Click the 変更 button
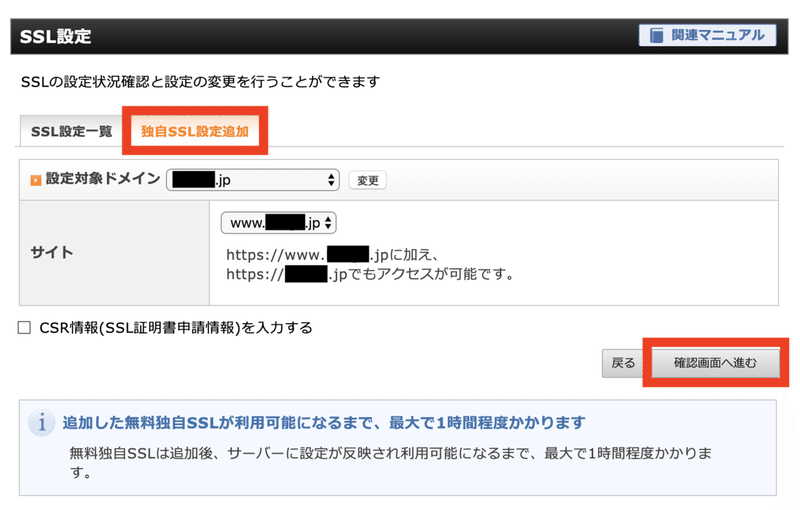The image size is (800, 510). (368, 181)
